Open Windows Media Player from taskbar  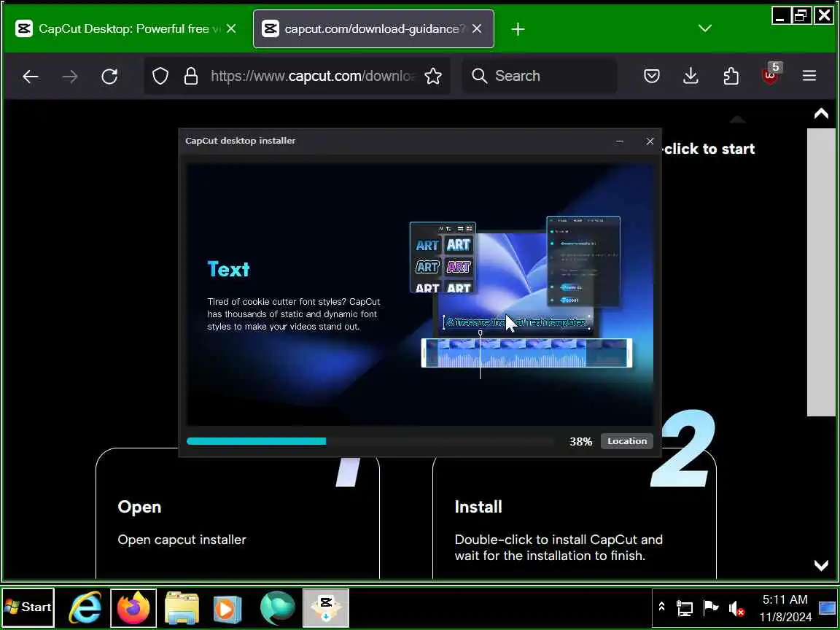227,609
